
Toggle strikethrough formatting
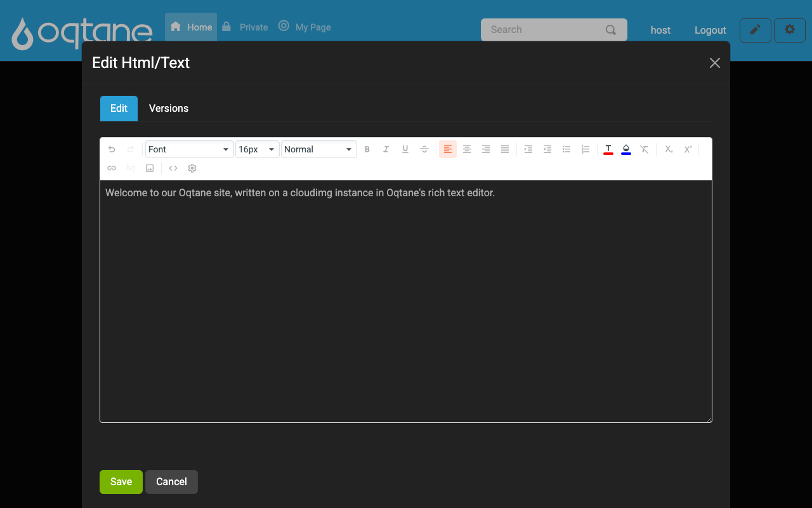tap(424, 149)
